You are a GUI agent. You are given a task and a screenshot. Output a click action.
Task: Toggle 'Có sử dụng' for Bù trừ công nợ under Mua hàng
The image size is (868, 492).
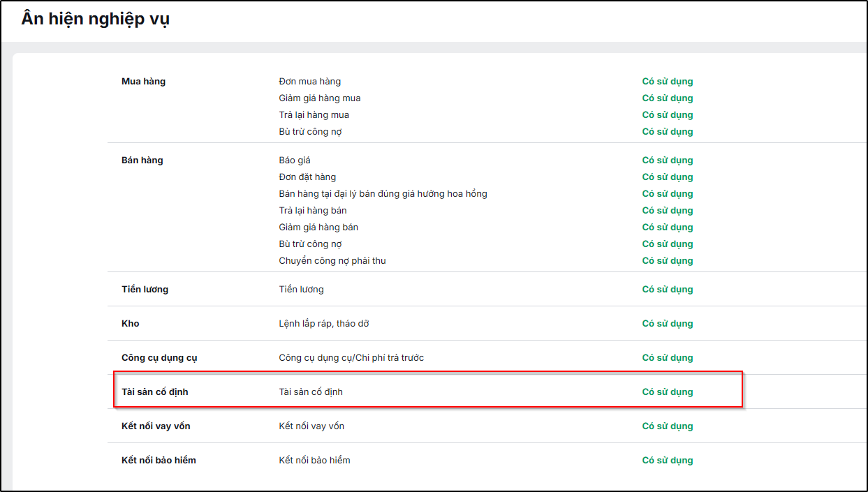tap(668, 132)
